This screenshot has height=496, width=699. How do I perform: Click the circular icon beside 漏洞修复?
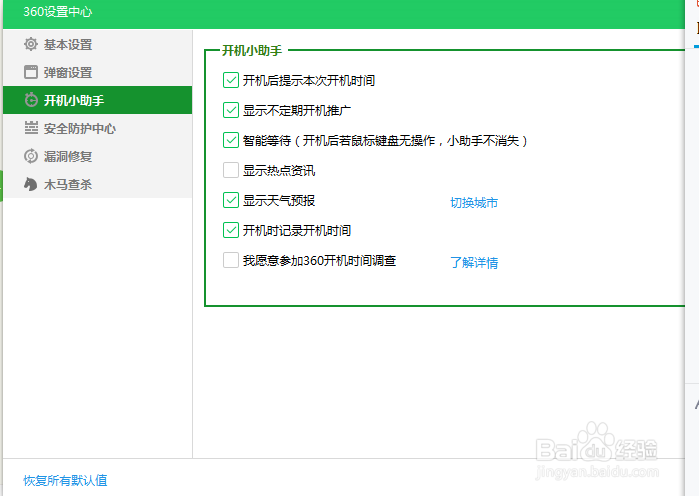(x=31, y=156)
